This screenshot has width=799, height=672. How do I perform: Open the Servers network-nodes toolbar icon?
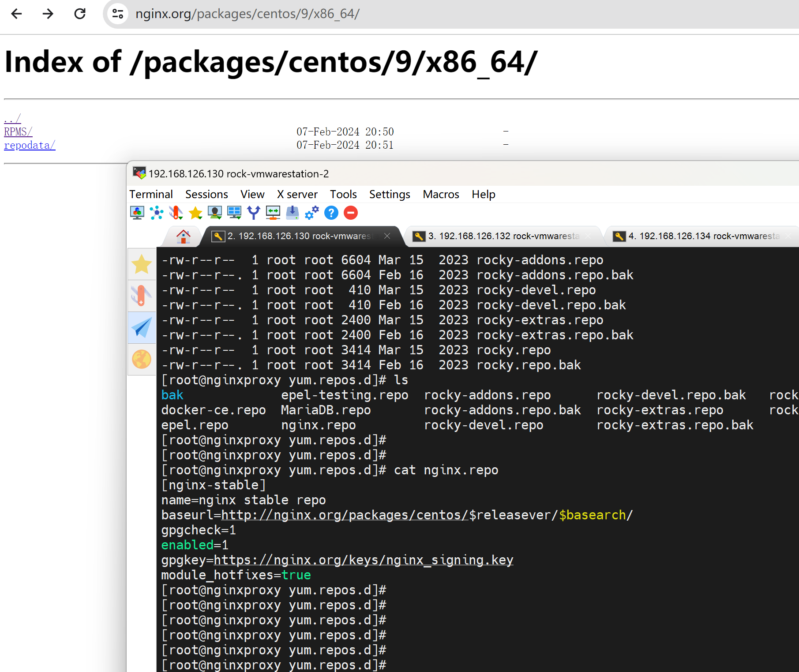click(157, 213)
